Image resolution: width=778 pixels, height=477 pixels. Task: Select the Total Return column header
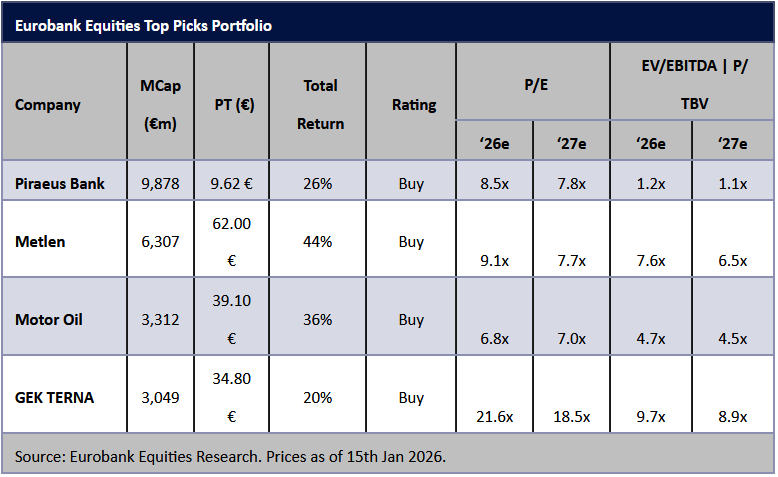(x=320, y=105)
